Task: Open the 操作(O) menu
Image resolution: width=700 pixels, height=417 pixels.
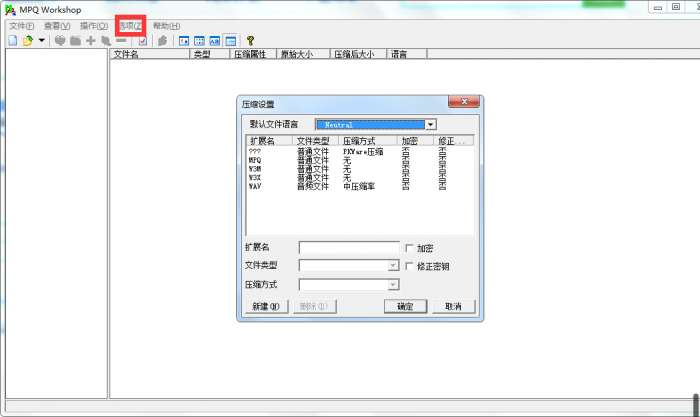Action: [x=94, y=26]
